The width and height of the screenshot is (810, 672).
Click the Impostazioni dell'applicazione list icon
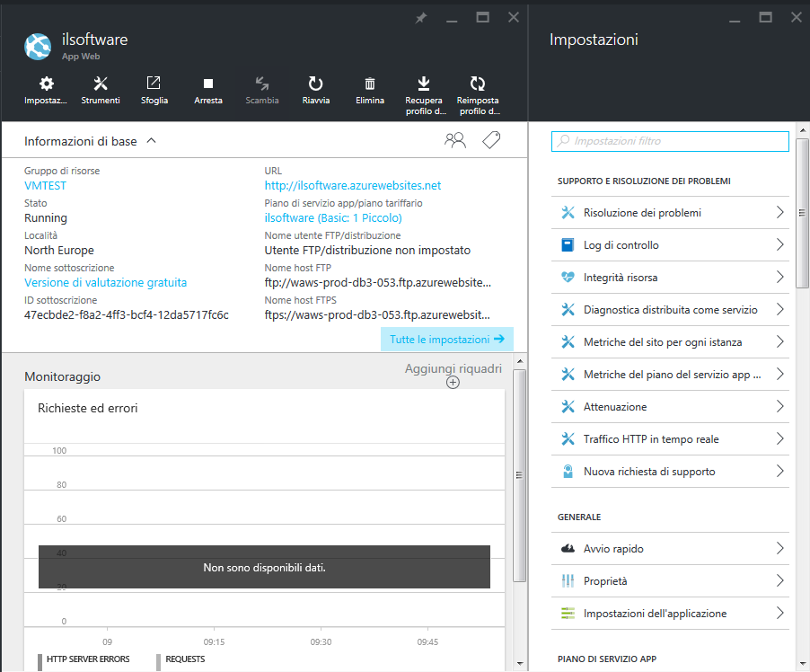coord(568,614)
